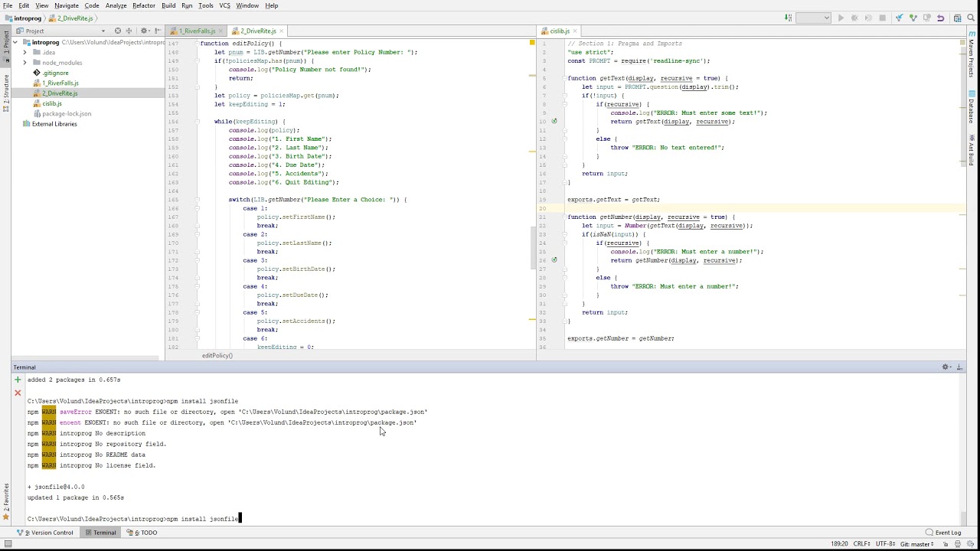Close the 1_RiverFalls.js editor tab
This screenshot has height=551, width=980.
(220, 31)
